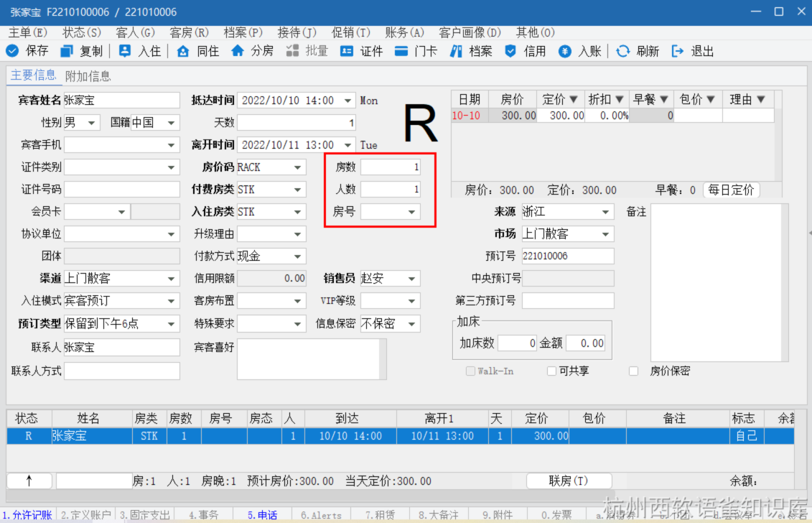
Task: Expand the 入住模式 宾客预订 dropdown
Action: (x=171, y=301)
